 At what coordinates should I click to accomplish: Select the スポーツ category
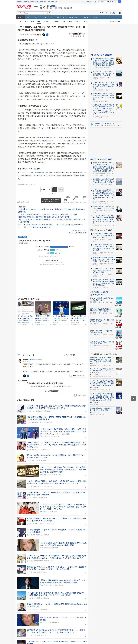tap(56, 21)
